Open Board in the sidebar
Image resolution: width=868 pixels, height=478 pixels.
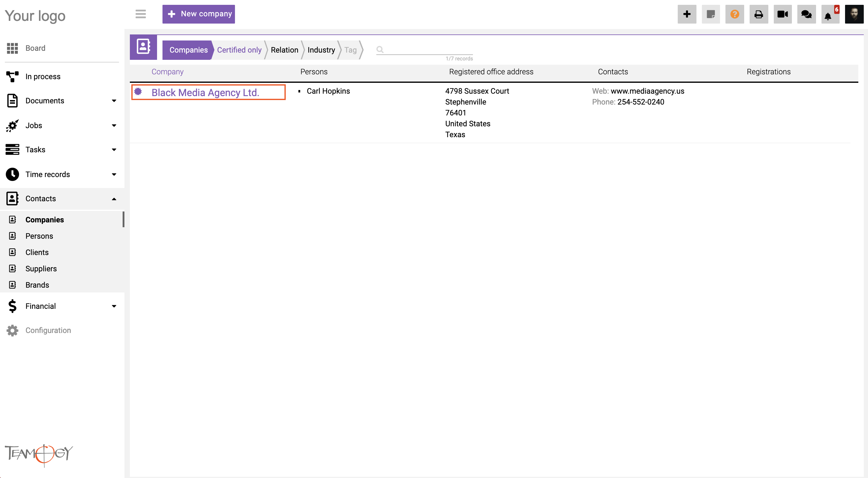[35, 48]
